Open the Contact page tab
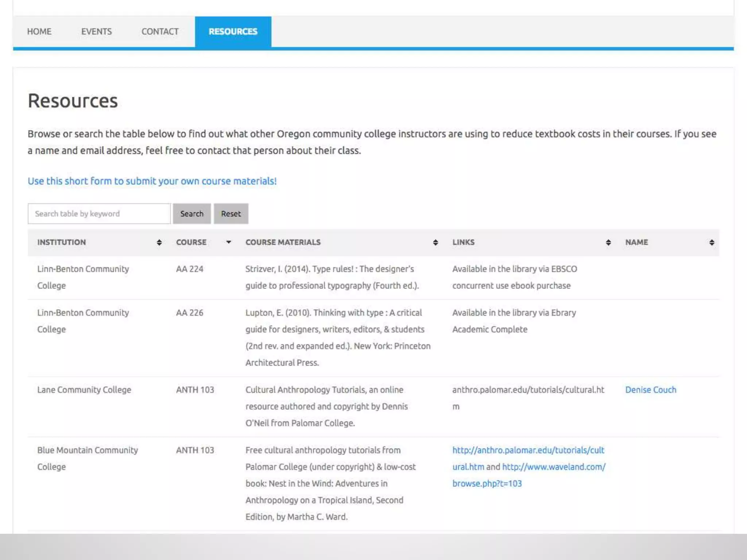Screen dimensions: 747x560 pos(160,32)
